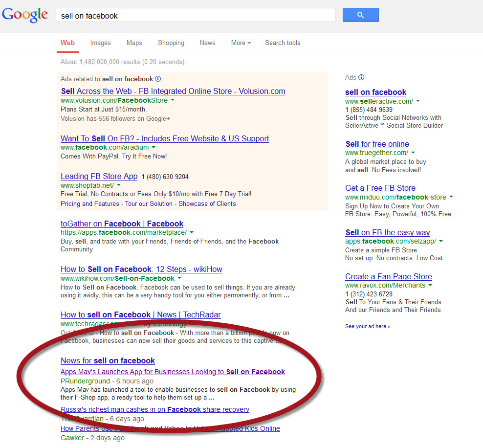
Task: Expand arrow beside wikihow.com/Sell-on-Facebook URL
Action: (x=179, y=278)
